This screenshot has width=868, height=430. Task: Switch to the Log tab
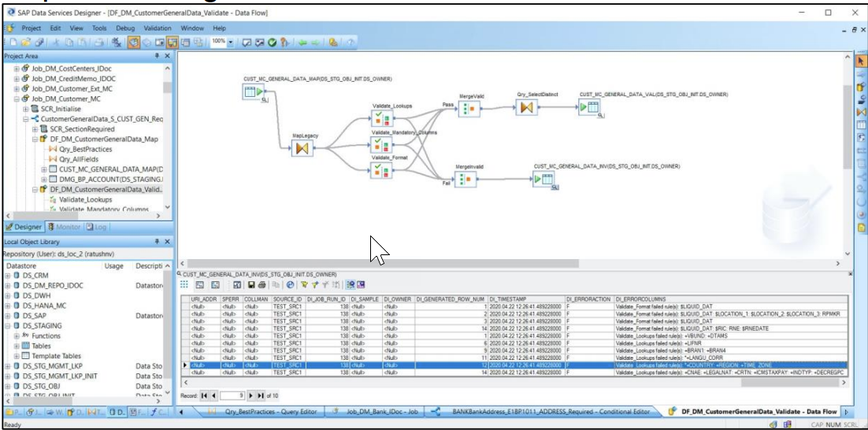click(96, 227)
